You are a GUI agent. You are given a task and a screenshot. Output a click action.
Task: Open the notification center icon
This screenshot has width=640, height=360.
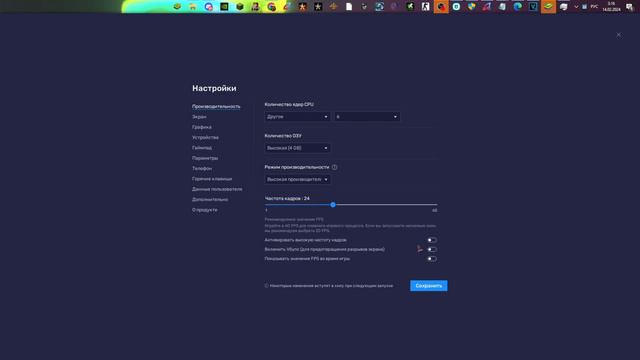629,7
